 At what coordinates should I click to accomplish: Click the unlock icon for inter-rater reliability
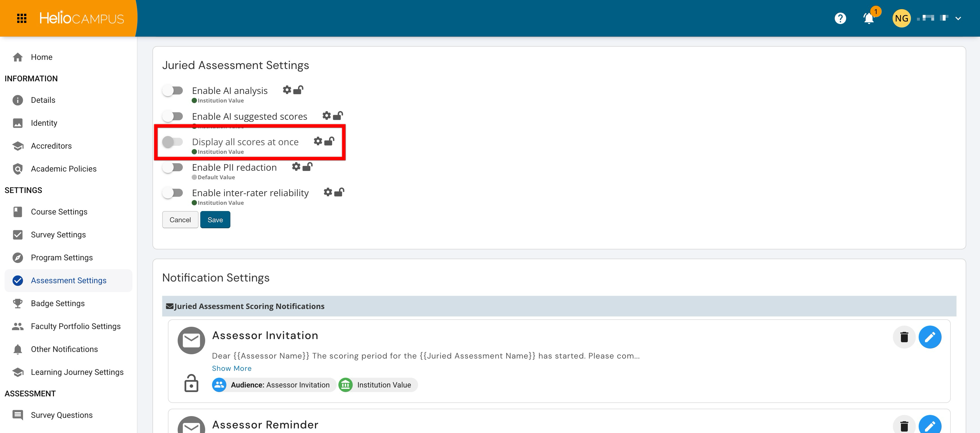[339, 192]
